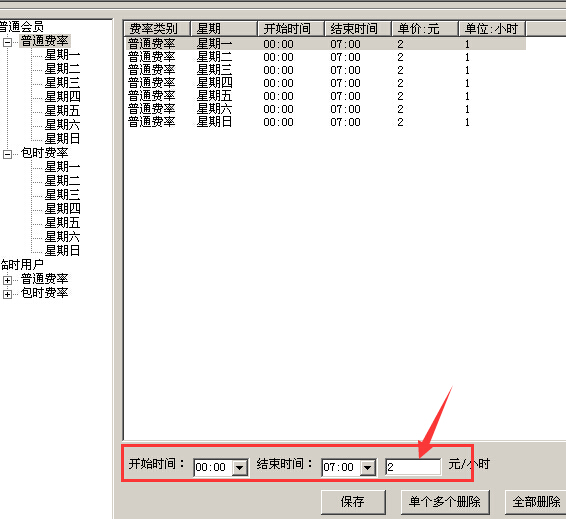This screenshot has height=519, width=566.
Task: Click the 保存 button
Action: (x=353, y=502)
